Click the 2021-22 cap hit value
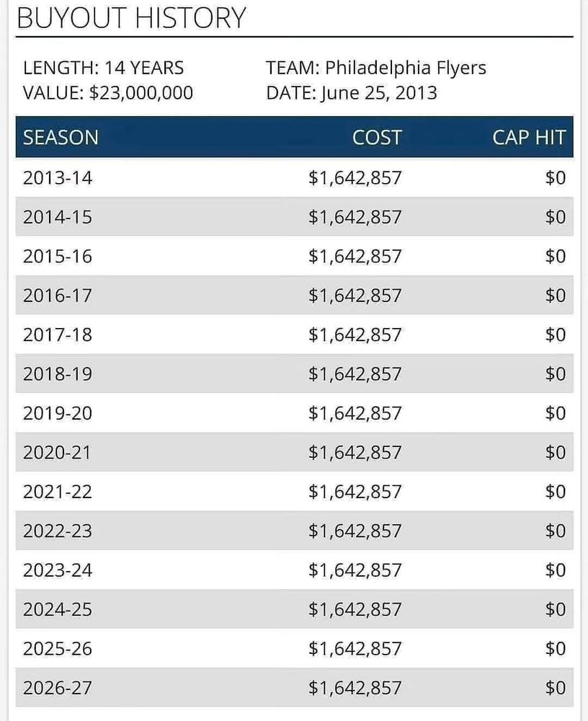The image size is (588, 721). [556, 492]
